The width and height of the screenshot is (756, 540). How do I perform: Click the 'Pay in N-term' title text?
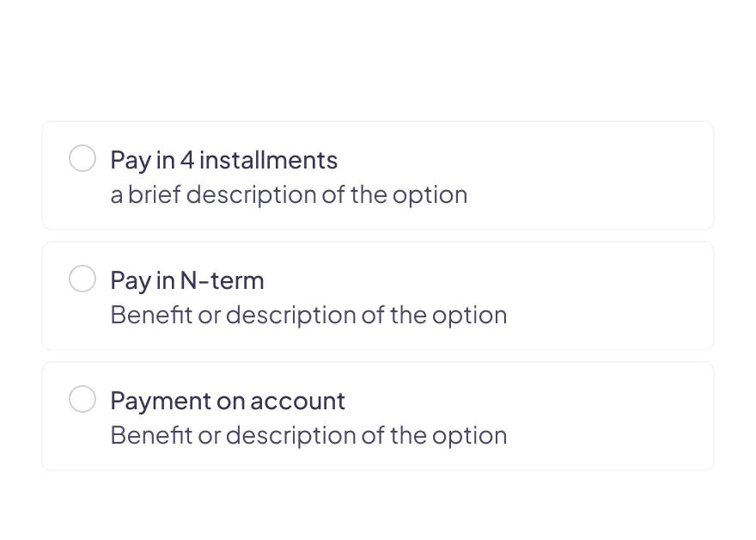(186, 280)
